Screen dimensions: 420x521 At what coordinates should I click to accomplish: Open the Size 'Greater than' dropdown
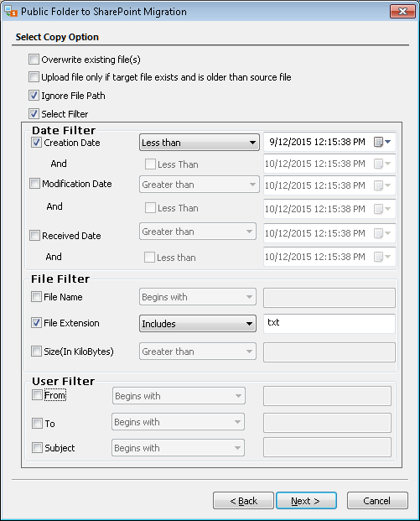click(x=198, y=352)
